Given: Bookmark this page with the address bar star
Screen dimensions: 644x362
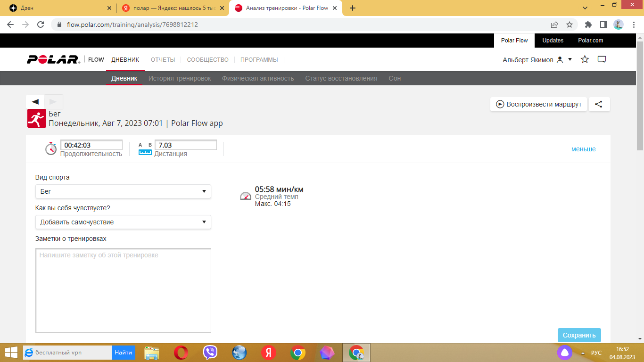Looking at the screenshot, I should [x=570, y=25].
